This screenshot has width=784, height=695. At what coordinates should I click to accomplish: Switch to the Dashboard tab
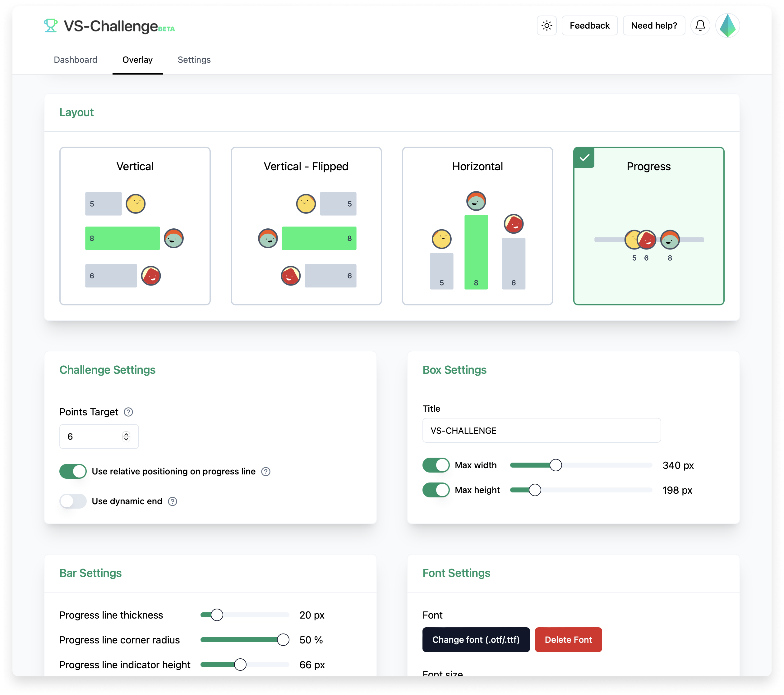click(76, 60)
